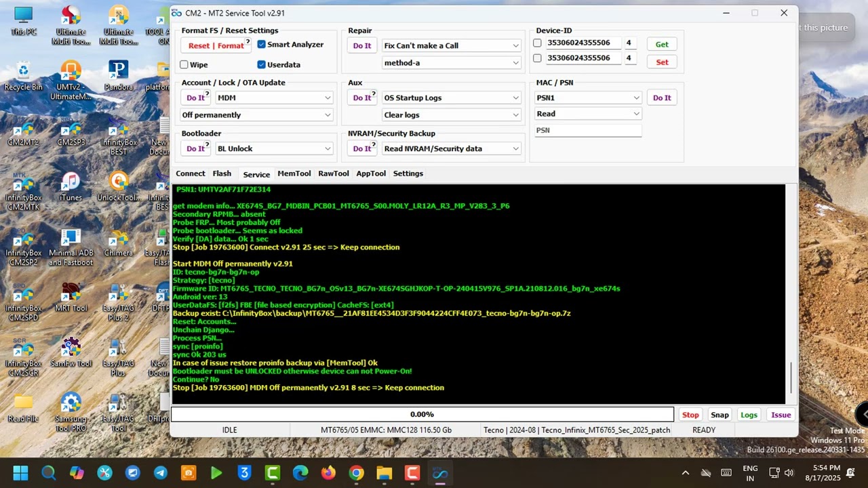This screenshot has width=868, height=488.
Task: Click Do It in MAC / PSN
Action: [x=662, y=98]
